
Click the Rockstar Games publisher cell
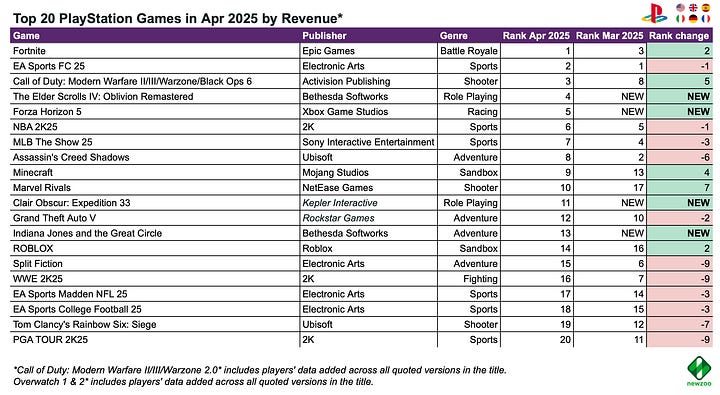pos(368,218)
